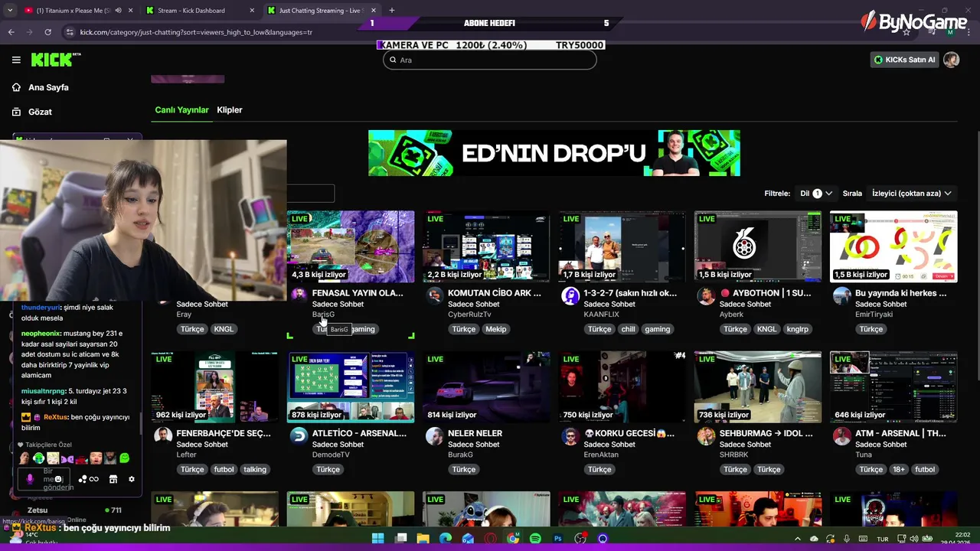980x551 pixels.
Task: Select the green Kick emote in chat
Action: [124, 458]
